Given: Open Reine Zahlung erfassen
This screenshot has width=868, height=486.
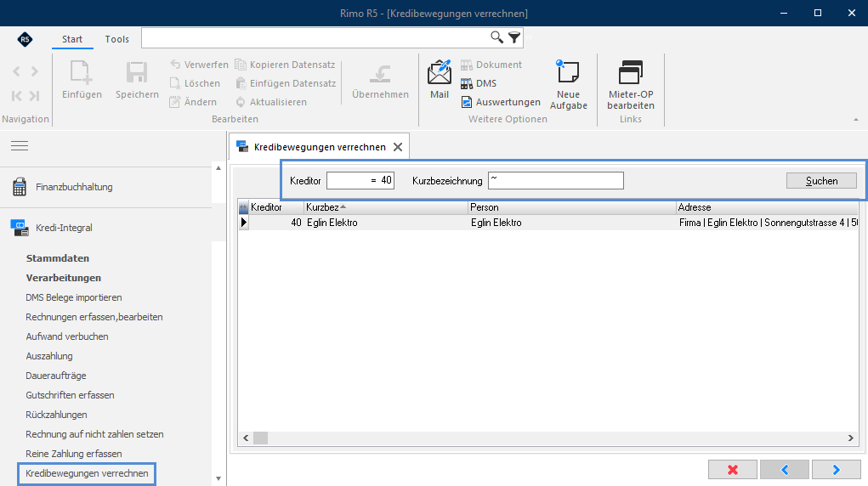Looking at the screenshot, I should (74, 454).
